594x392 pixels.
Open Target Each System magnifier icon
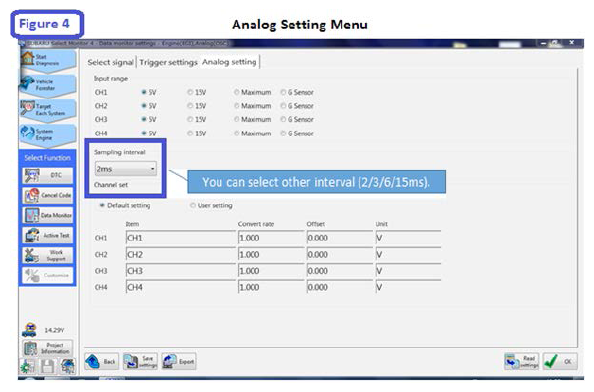pyautogui.click(x=27, y=108)
